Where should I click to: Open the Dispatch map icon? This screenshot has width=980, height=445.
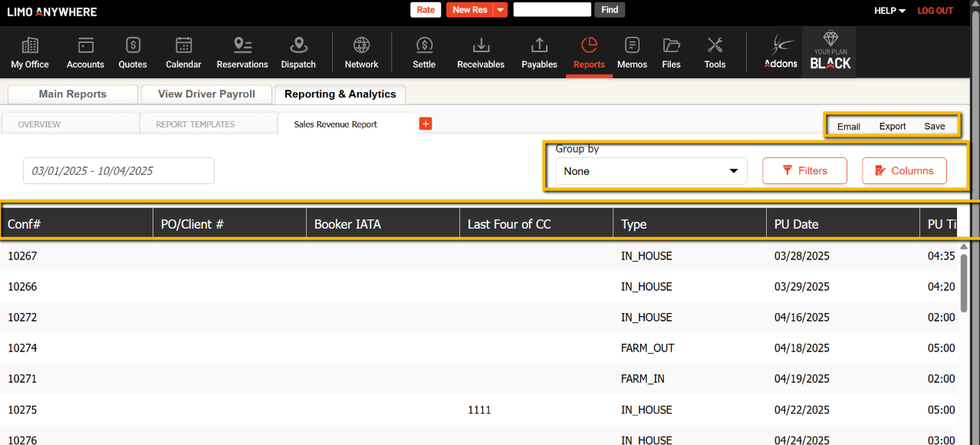298,52
